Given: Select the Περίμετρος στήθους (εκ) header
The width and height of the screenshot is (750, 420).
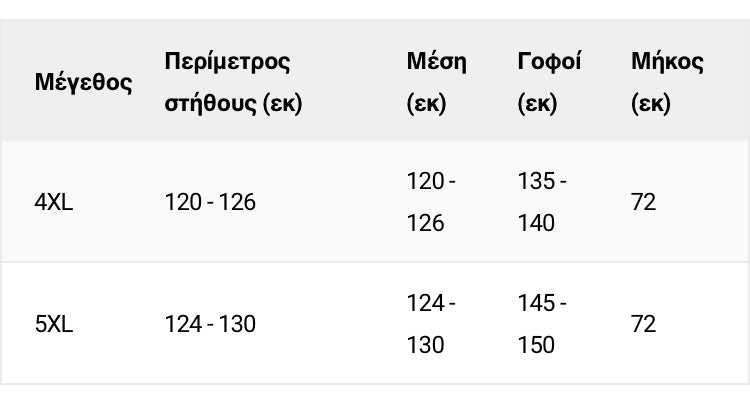Looking at the screenshot, I should tap(233, 82).
